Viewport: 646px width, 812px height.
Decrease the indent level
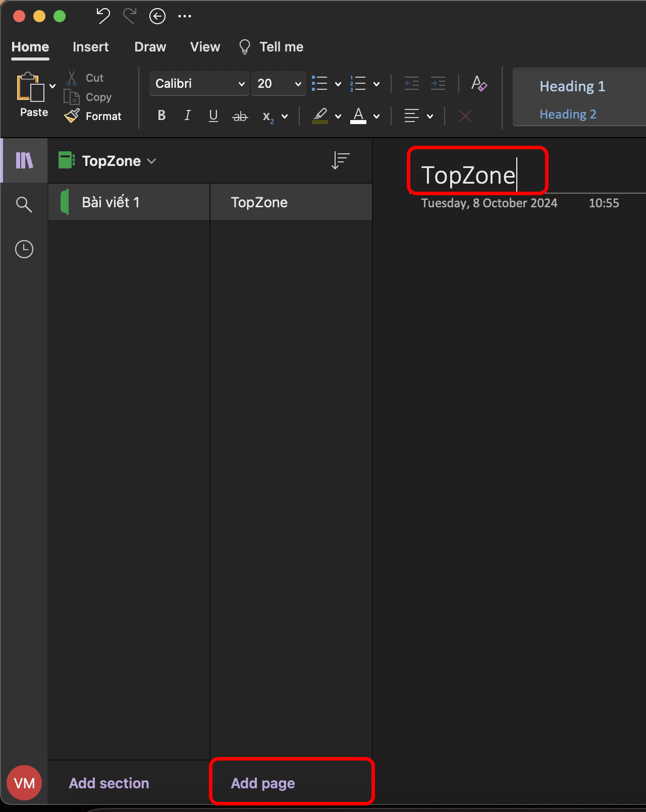[x=412, y=83]
